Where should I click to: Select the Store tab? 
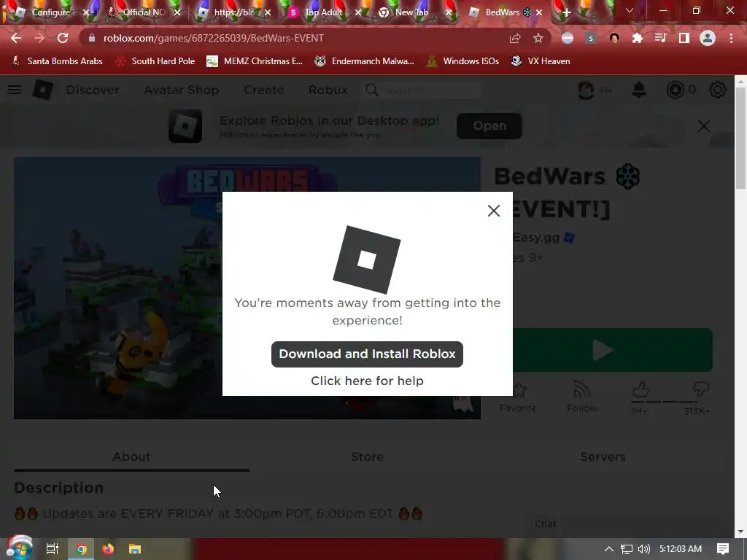367,456
